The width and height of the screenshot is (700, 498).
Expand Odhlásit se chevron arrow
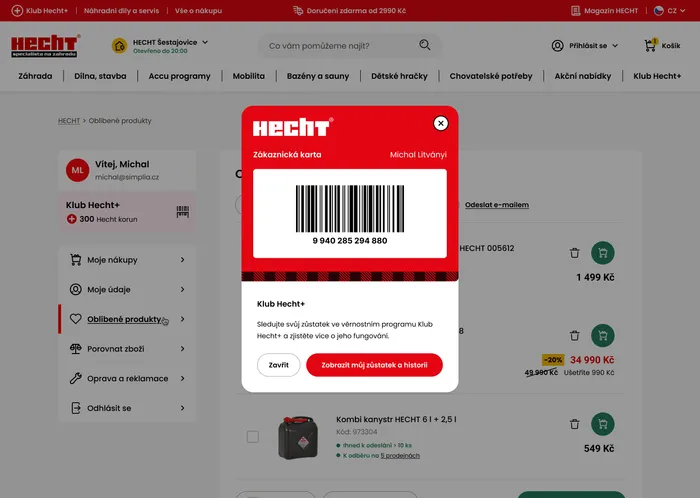coord(183,408)
